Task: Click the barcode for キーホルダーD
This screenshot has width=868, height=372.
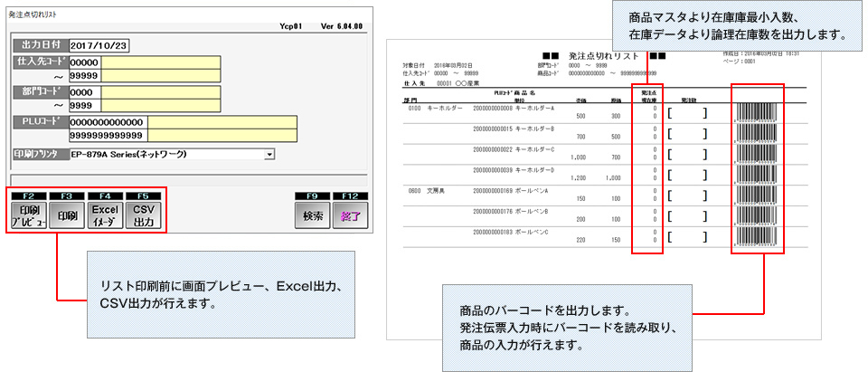Action: (755, 176)
